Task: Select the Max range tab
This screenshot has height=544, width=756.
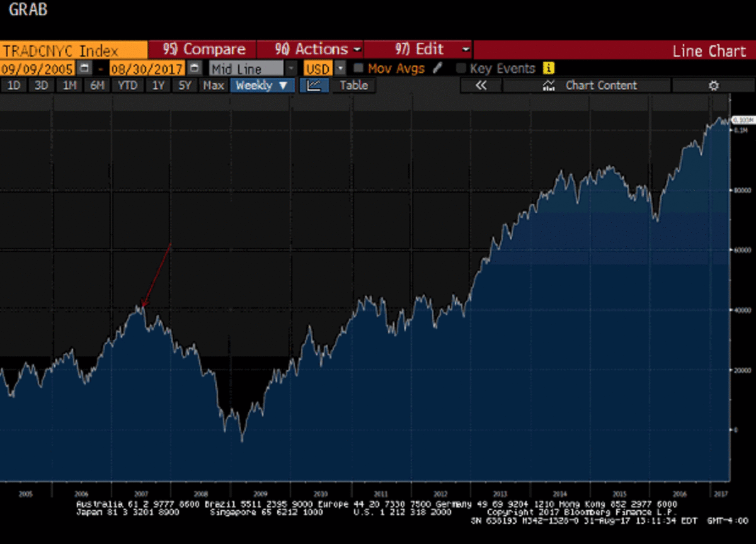Action: point(214,86)
